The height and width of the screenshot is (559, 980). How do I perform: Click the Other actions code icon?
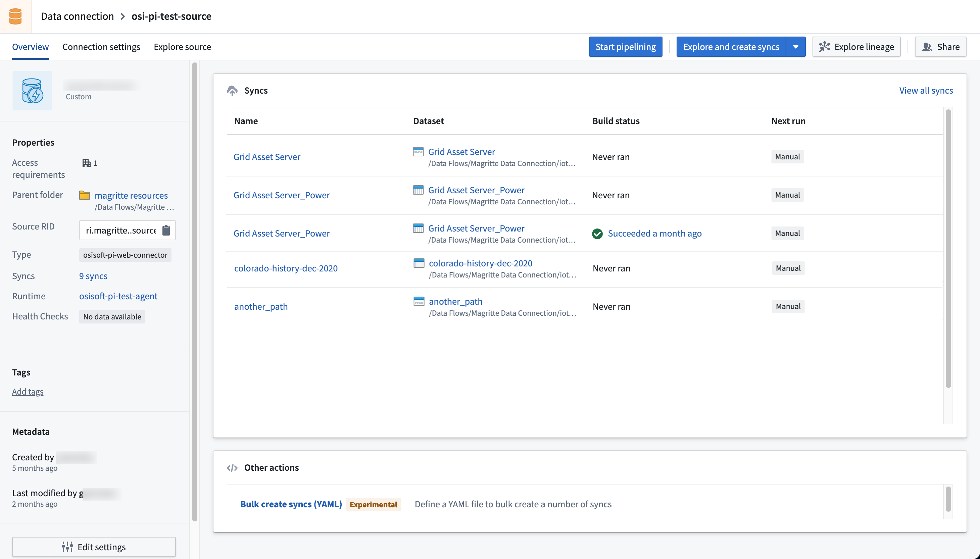(x=232, y=468)
